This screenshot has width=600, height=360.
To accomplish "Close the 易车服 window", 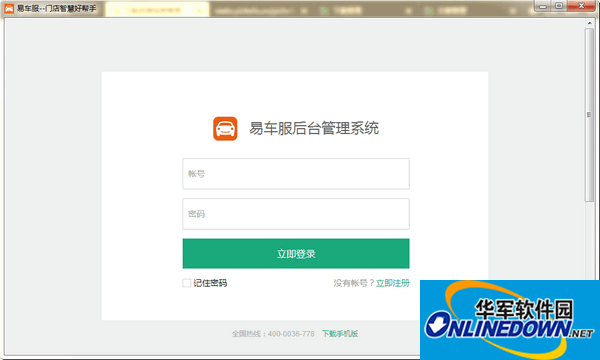I will pyautogui.click(x=581, y=6).
